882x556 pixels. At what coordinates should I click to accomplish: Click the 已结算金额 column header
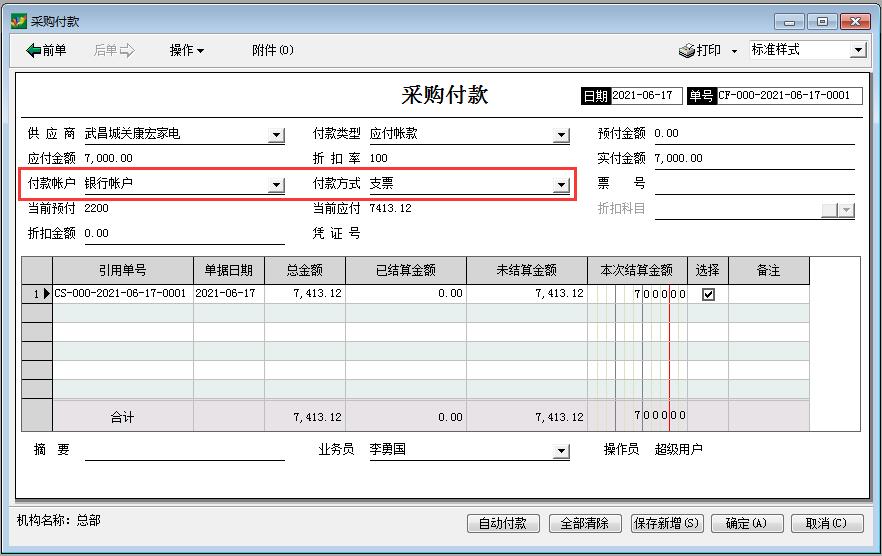coord(406,271)
